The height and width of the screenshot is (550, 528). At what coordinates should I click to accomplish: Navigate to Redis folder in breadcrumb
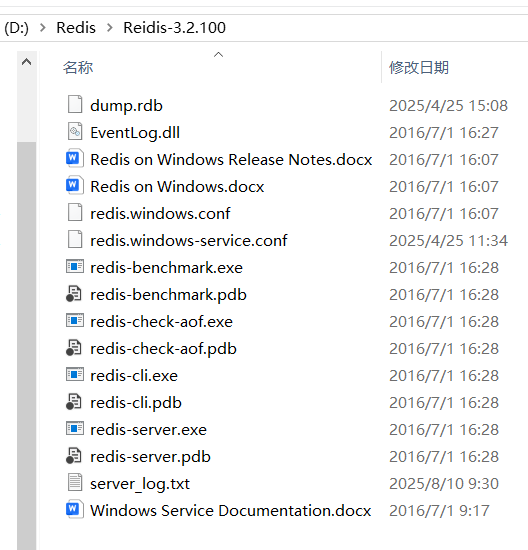tap(76, 28)
